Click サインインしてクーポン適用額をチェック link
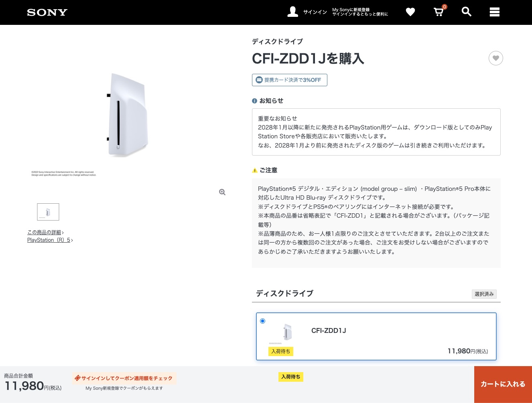532x403 pixels. point(124,378)
